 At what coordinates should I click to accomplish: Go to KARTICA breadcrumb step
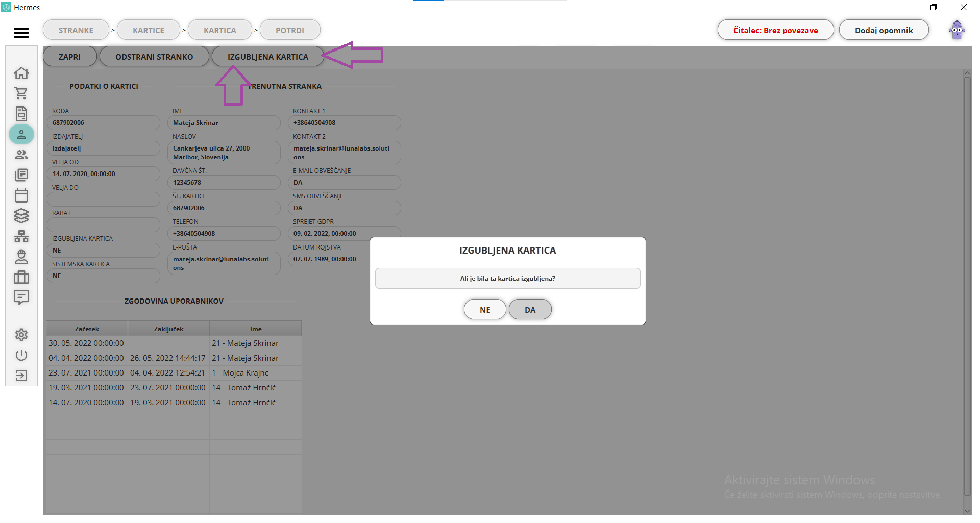(220, 30)
